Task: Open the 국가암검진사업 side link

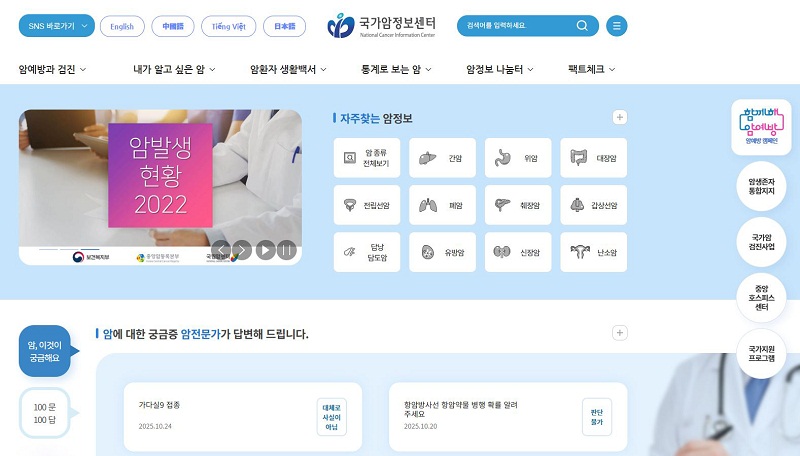Action: (761, 242)
